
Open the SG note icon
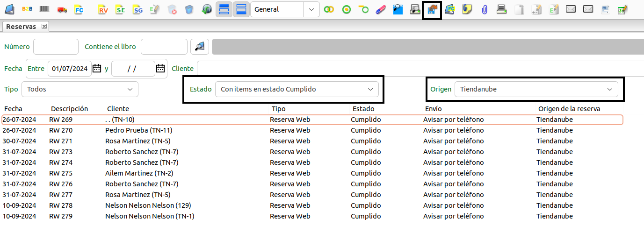138,9
